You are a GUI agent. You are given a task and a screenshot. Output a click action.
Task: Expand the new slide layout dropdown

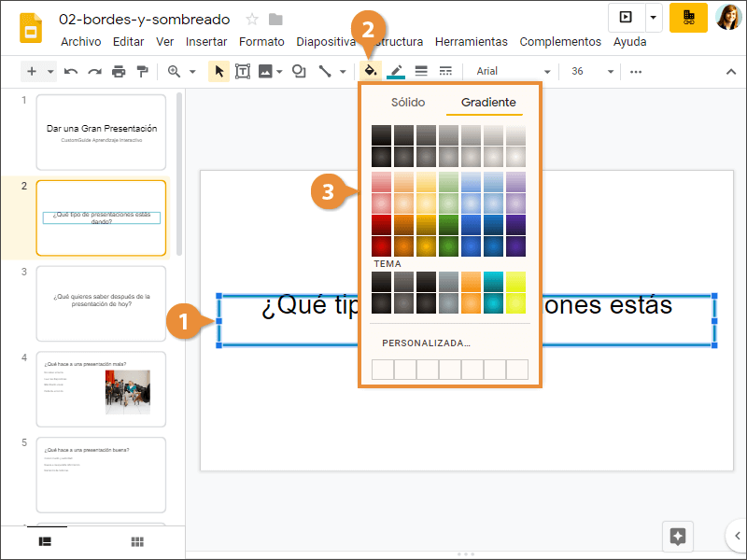50,72
